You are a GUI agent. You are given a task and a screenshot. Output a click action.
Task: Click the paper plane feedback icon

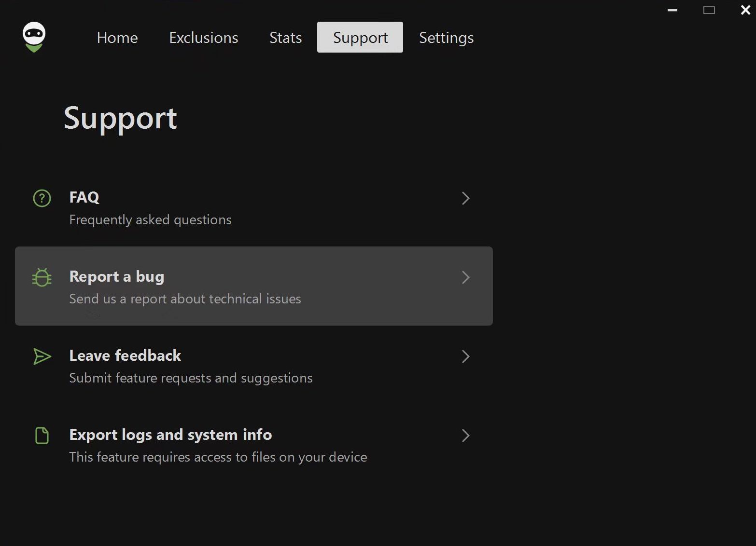pos(42,356)
